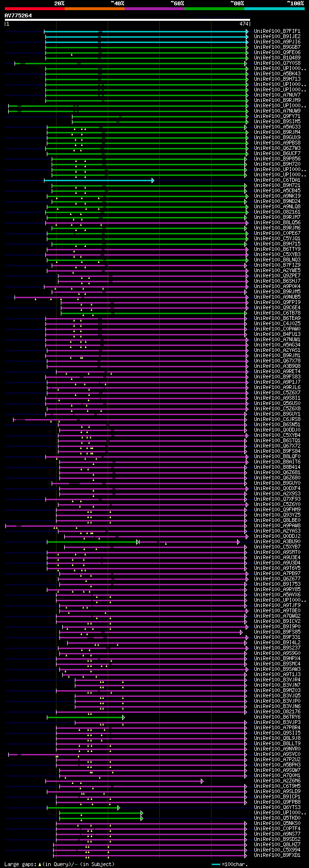Open the UniRef100_Q9FE06 hit label

click(x=277, y=53)
